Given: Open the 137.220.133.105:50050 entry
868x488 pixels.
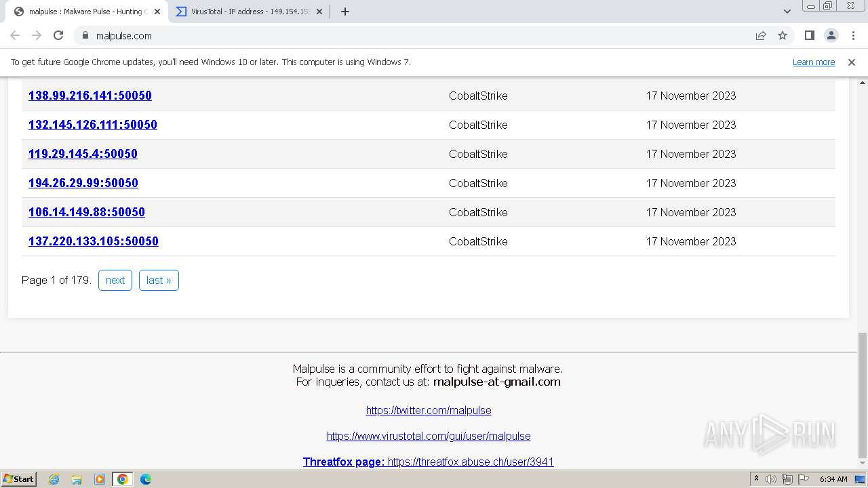Looking at the screenshot, I should coord(94,241).
